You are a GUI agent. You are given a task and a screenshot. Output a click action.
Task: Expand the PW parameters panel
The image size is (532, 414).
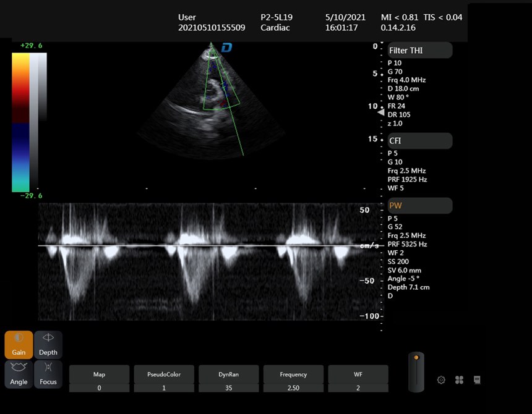pos(419,205)
